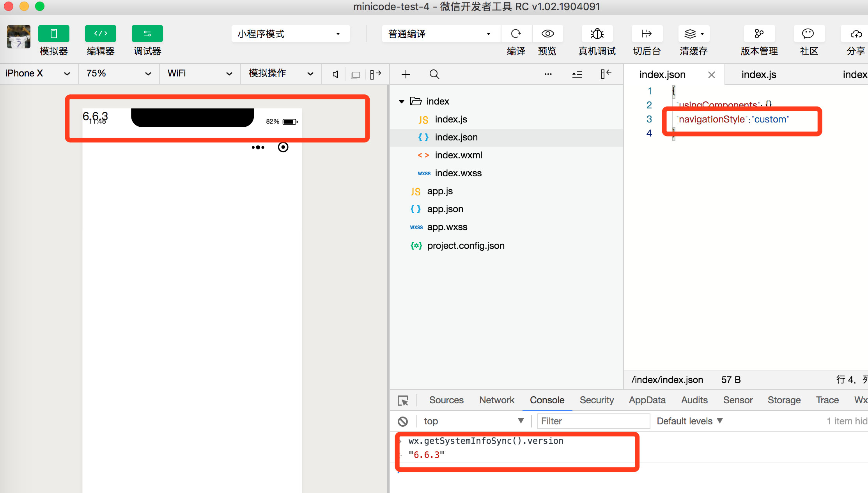Open app.js in the file tree
This screenshot has height=493, width=868.
[x=506, y=191]
